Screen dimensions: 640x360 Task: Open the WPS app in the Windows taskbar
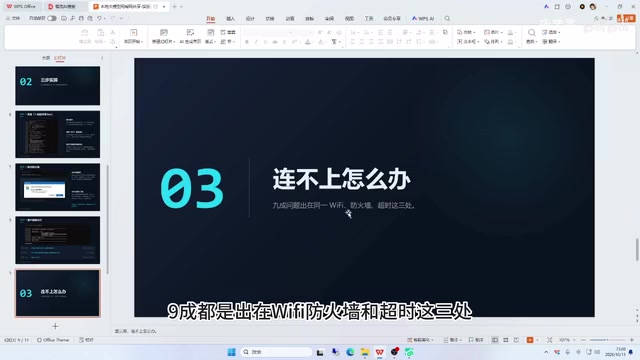(380, 352)
